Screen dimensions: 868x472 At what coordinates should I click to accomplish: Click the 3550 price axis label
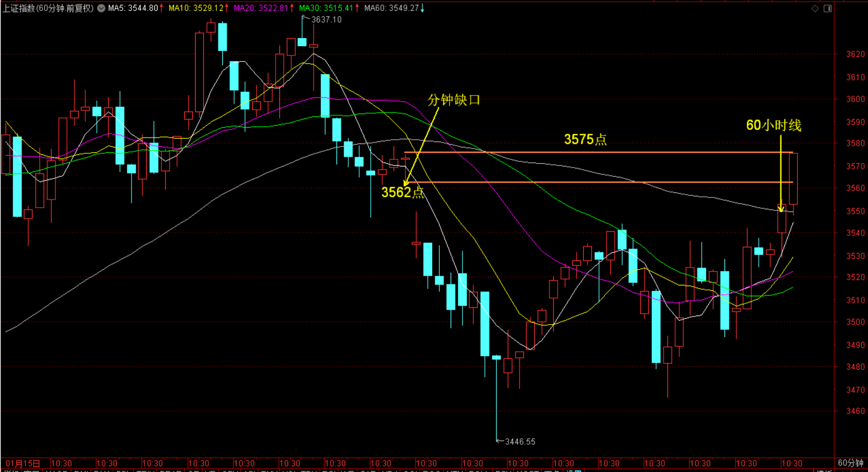point(855,211)
